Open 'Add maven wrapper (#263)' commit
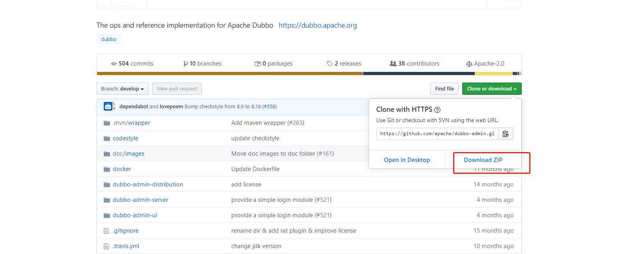Viewport: 644px width, 254px height. pyautogui.click(x=268, y=123)
